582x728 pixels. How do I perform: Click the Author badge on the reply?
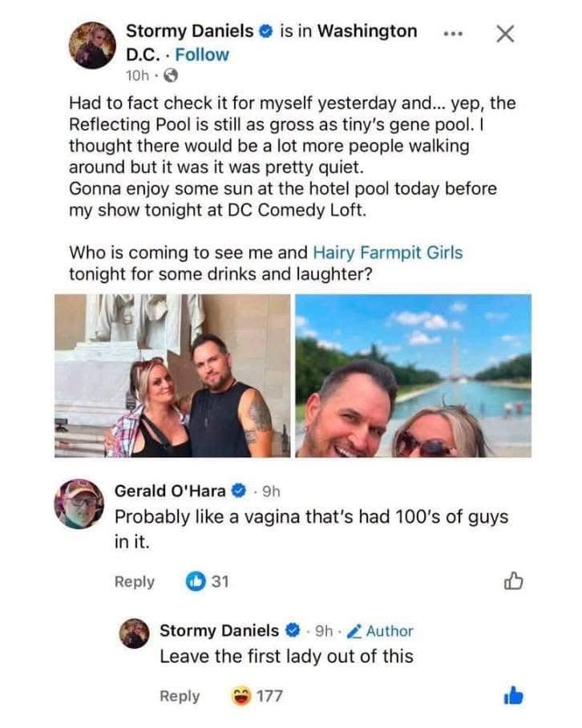[x=380, y=631]
